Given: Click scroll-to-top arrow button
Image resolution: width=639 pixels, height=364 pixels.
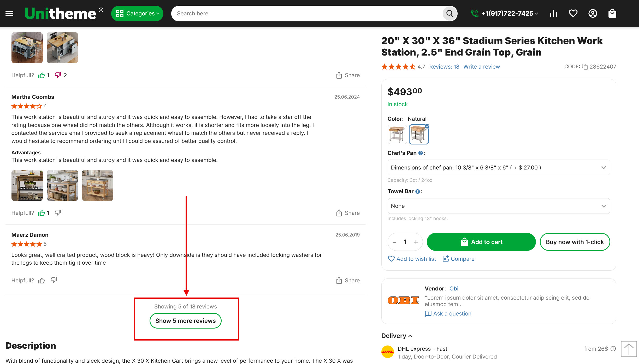Looking at the screenshot, I should (x=629, y=349).
